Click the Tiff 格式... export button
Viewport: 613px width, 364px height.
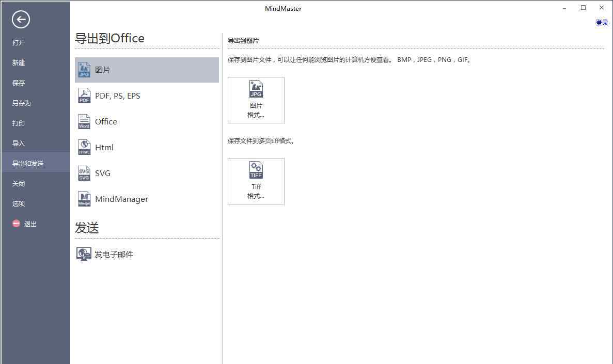point(256,181)
